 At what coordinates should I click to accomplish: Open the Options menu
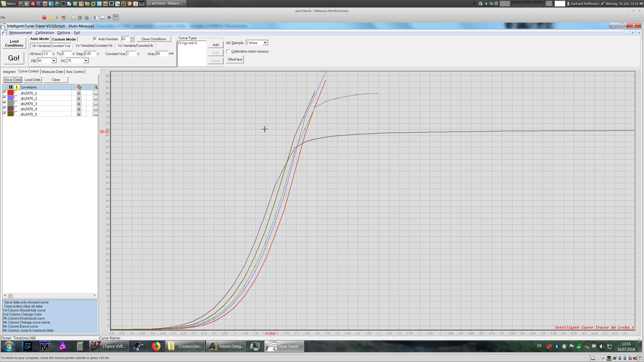click(x=64, y=33)
